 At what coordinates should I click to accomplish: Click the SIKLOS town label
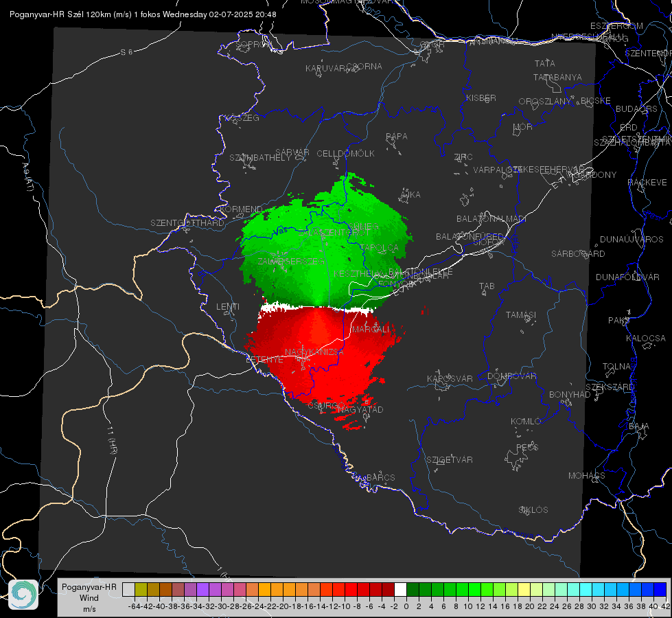pos(533,510)
